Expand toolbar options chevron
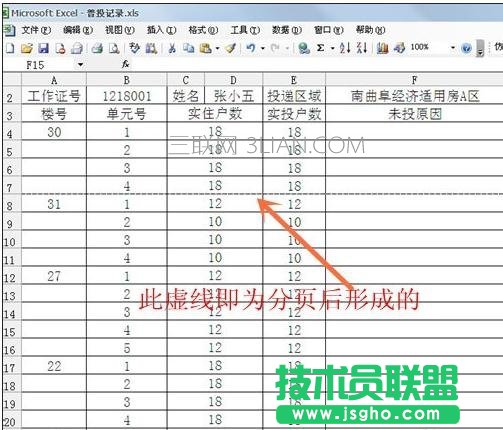The width and height of the screenshot is (503, 430). tap(480, 49)
